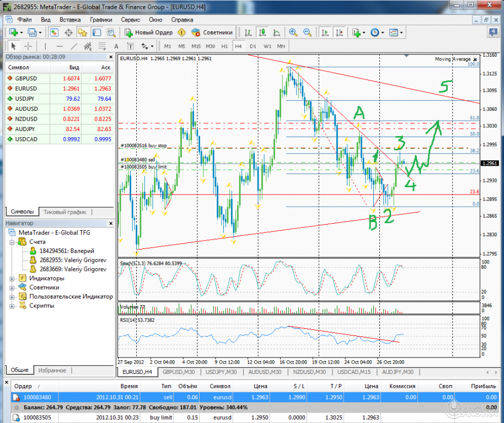Select the Fibonacci retracement tool
This screenshot has height=423, width=504.
click(101, 46)
